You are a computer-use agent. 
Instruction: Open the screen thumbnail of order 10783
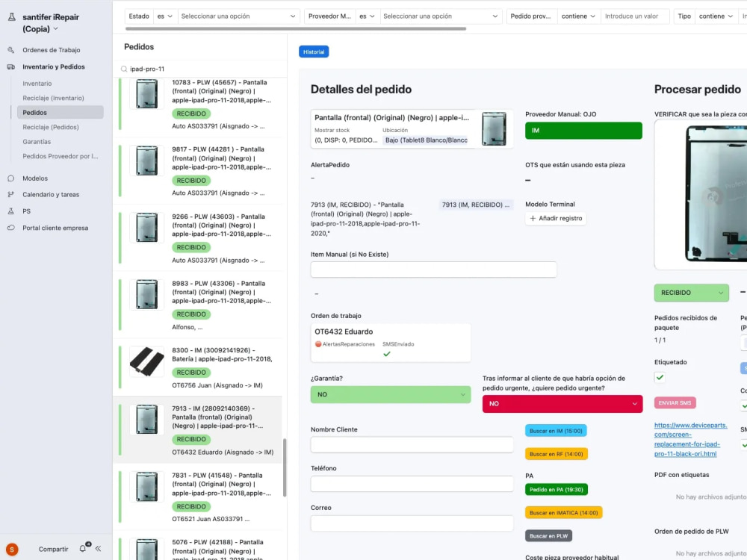(146, 94)
